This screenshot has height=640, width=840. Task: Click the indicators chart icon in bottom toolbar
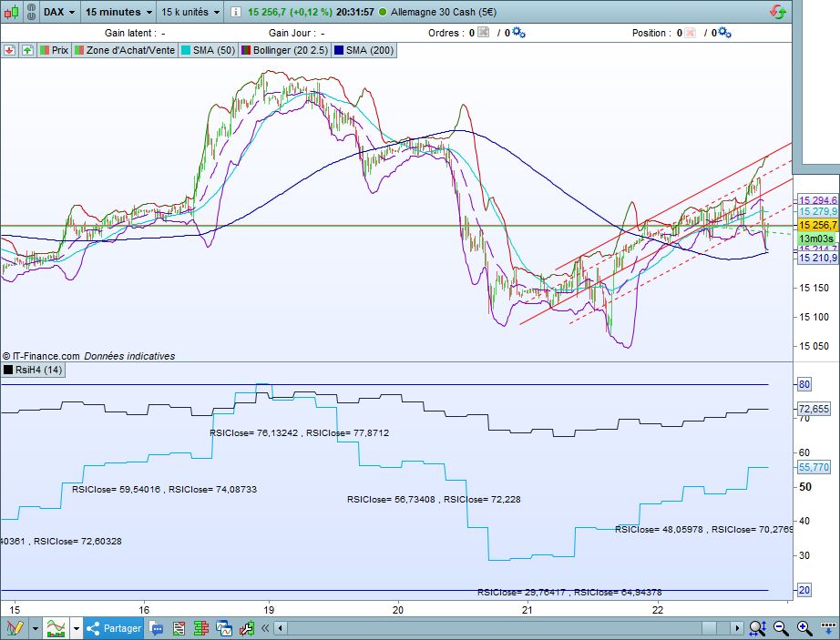click(56, 628)
